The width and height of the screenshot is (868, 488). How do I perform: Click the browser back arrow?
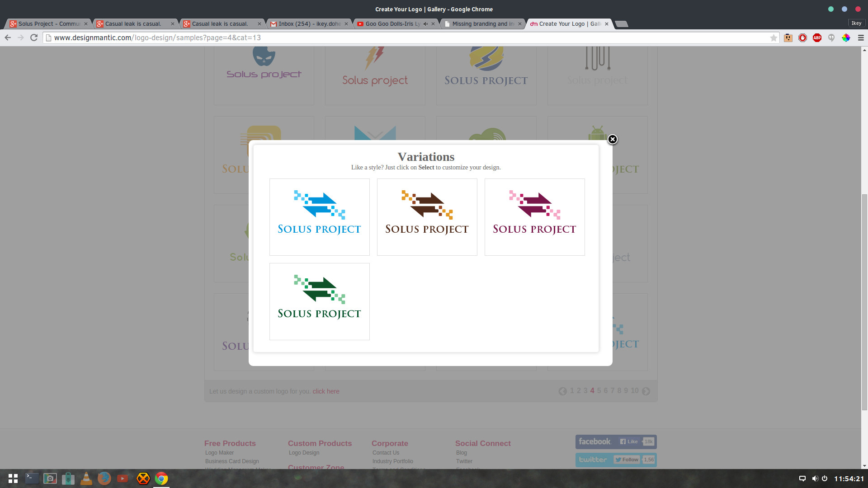(8, 38)
